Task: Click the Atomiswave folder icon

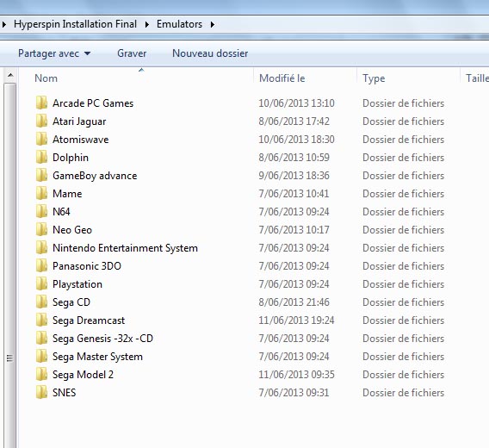Action: (41, 140)
